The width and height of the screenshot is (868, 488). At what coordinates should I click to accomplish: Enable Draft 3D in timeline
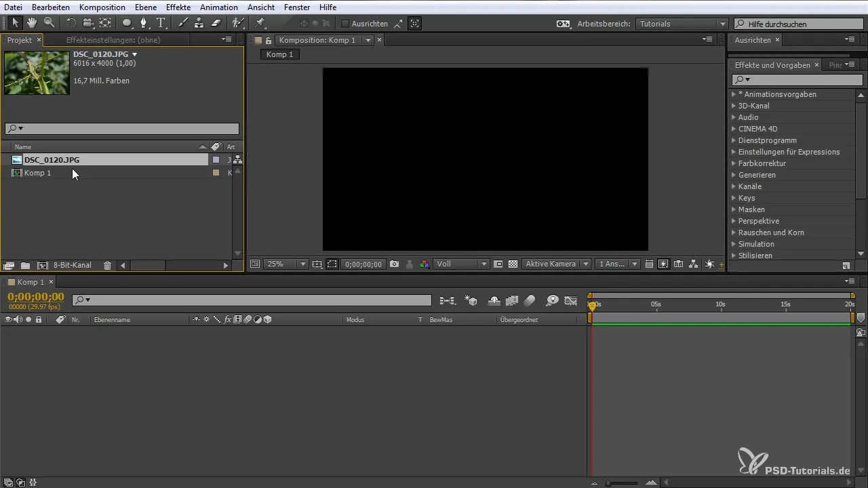click(x=471, y=300)
